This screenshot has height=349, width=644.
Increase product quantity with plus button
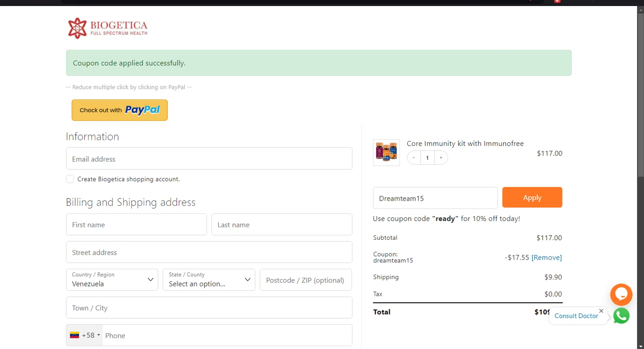[x=441, y=158]
